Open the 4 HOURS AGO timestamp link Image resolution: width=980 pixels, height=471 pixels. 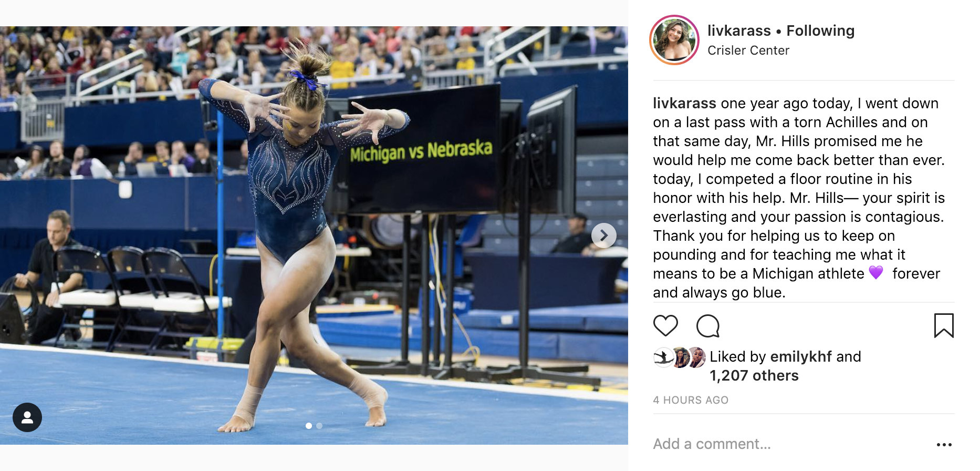[691, 400]
